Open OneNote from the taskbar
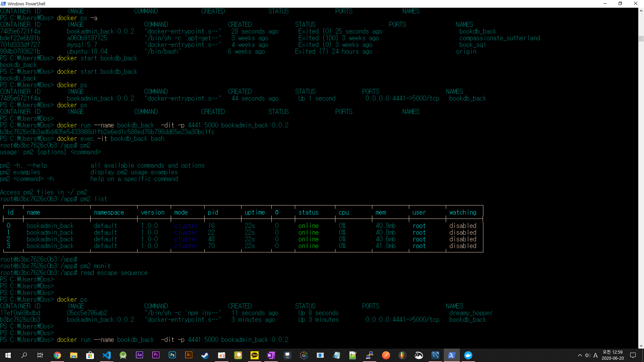Screen dimensions: 644x362 tap(271, 355)
